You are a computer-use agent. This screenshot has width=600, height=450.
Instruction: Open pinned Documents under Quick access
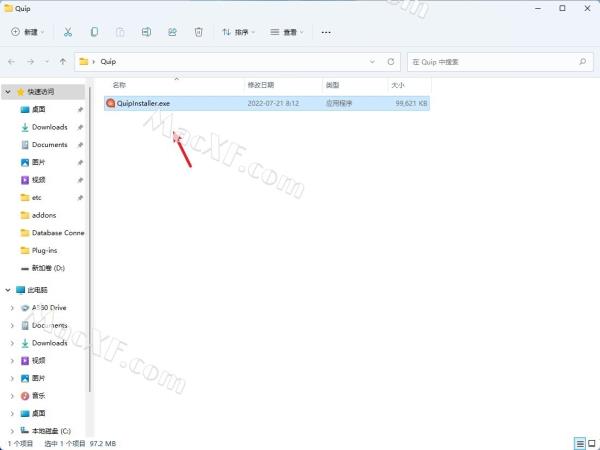50,145
